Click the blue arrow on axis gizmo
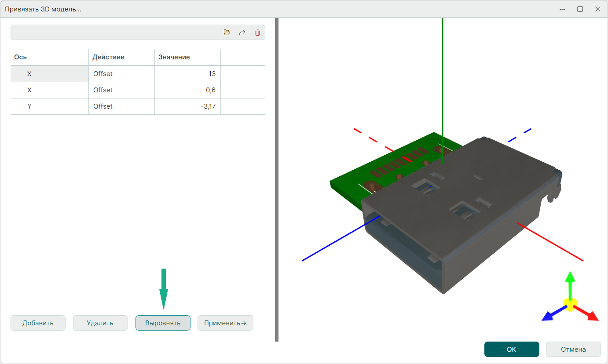608x364 pixels. point(550,314)
